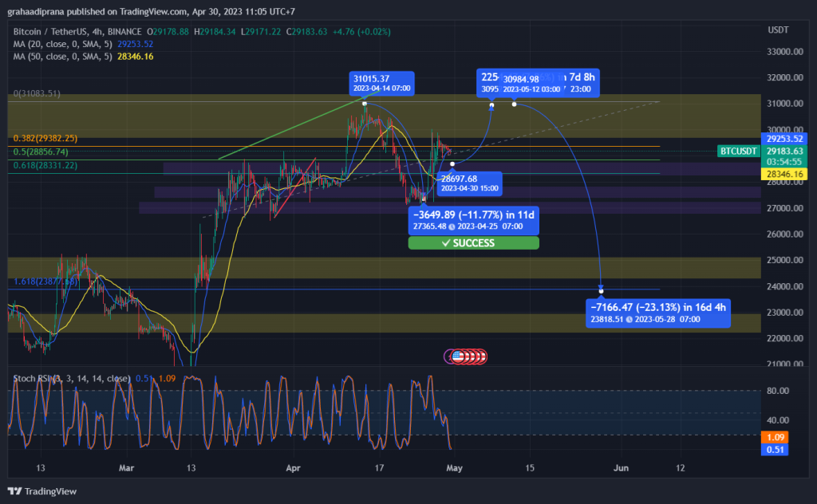
Task: Click the May label on time axis
Action: 454,468
